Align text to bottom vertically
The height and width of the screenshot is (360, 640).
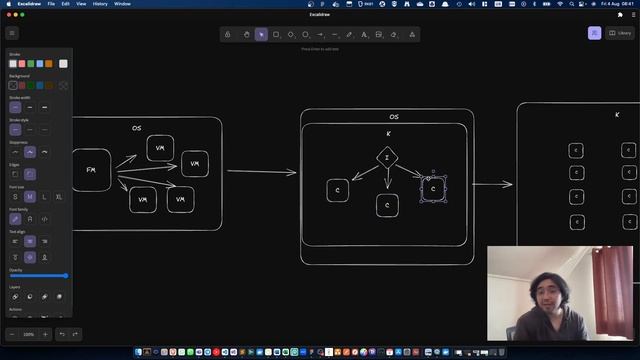coord(44,258)
